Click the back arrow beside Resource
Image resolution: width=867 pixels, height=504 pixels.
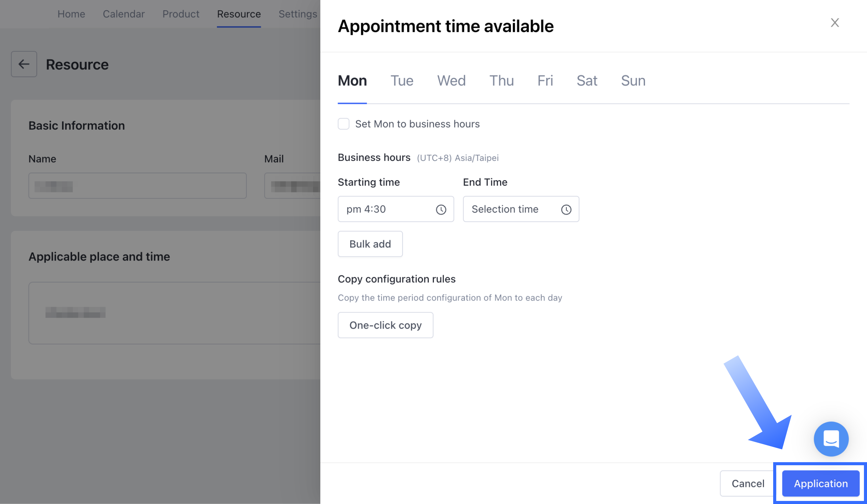coord(24,64)
